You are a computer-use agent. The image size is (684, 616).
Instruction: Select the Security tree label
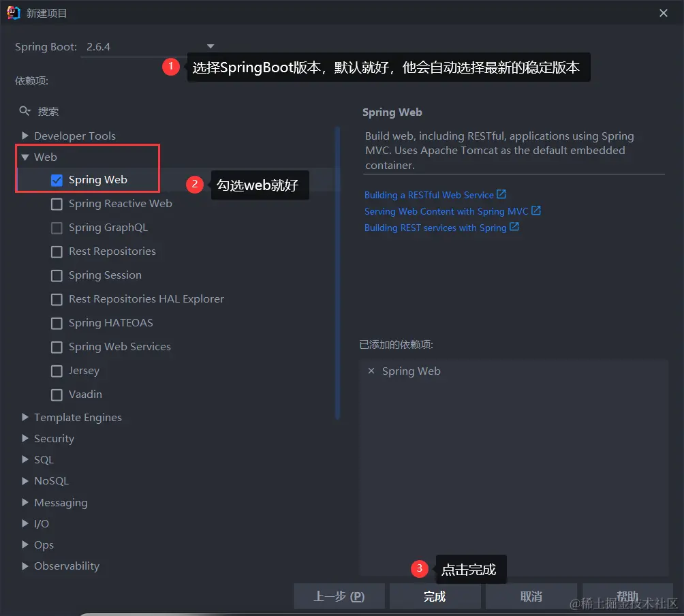(x=54, y=438)
